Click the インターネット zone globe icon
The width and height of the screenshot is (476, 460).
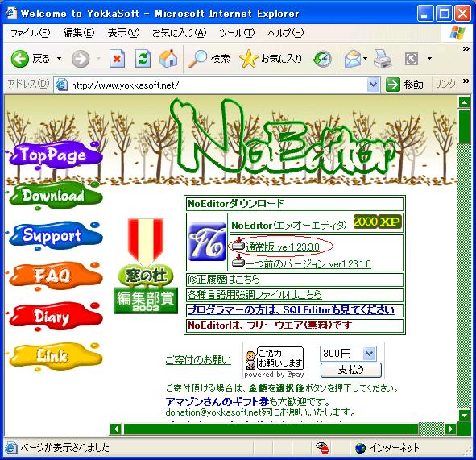(360, 448)
